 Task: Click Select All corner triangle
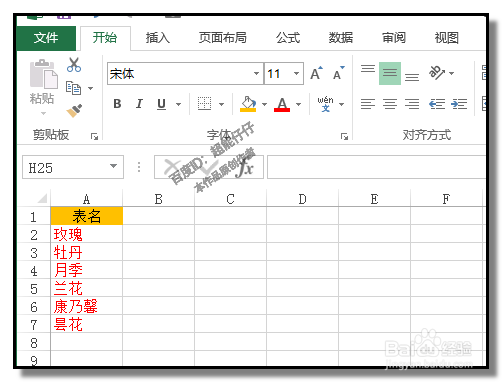[42, 199]
